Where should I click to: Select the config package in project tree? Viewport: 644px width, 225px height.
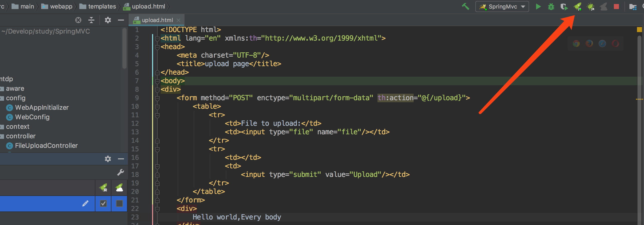pos(16,98)
